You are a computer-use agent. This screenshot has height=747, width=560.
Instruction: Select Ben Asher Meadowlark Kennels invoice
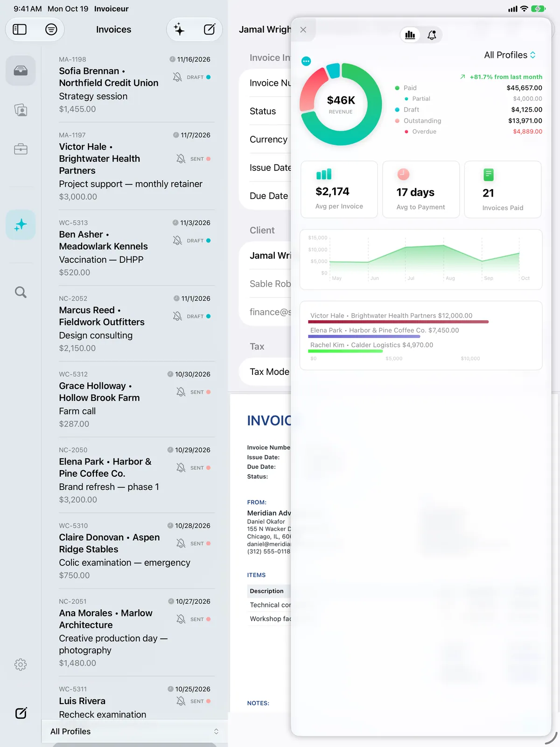pyautogui.click(x=135, y=248)
